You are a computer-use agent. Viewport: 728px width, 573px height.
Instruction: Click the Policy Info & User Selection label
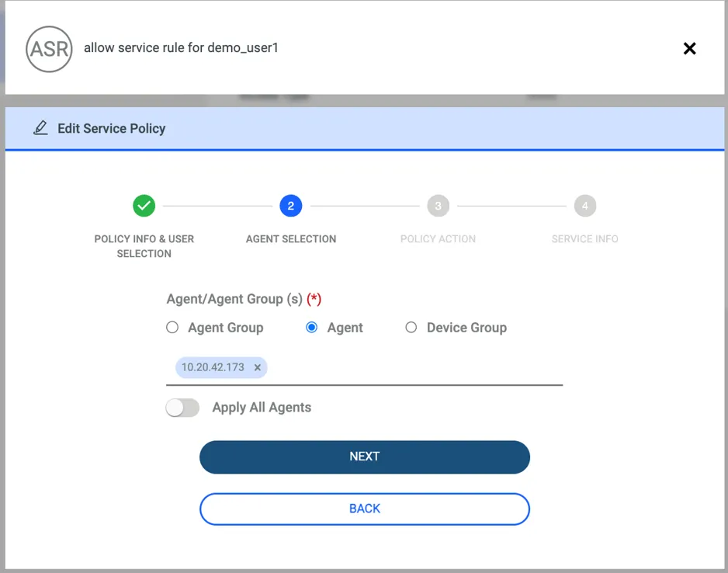(x=144, y=246)
